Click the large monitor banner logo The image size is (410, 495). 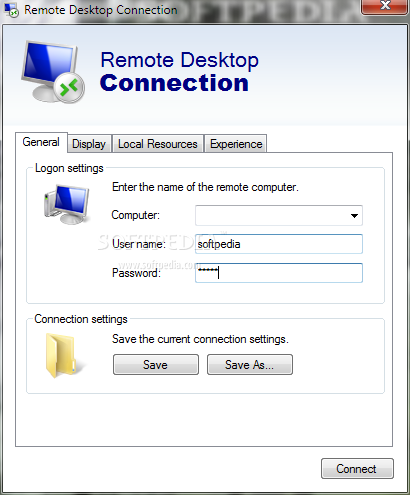pyautogui.click(x=53, y=72)
